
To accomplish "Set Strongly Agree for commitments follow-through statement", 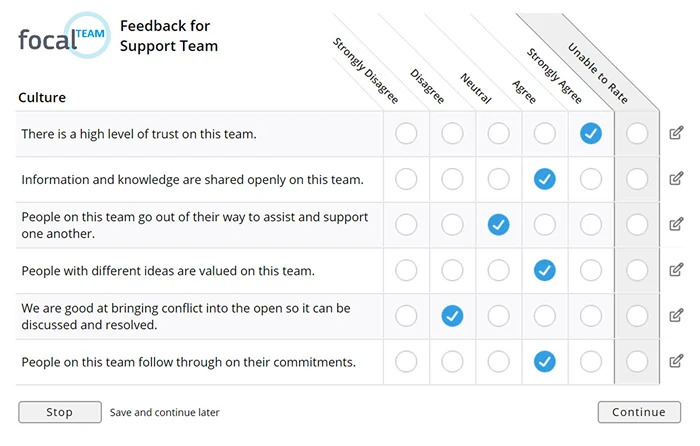I will [591, 361].
